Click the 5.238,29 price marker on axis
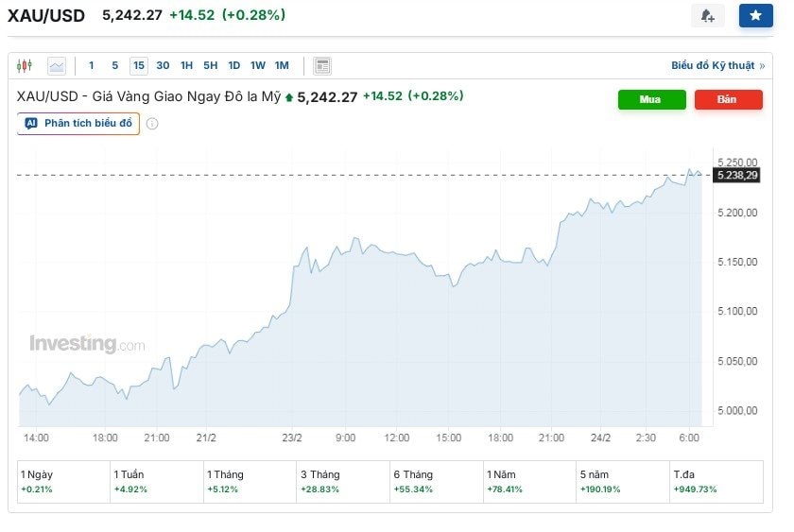Image resolution: width=794 pixels, height=532 pixels. [x=737, y=175]
